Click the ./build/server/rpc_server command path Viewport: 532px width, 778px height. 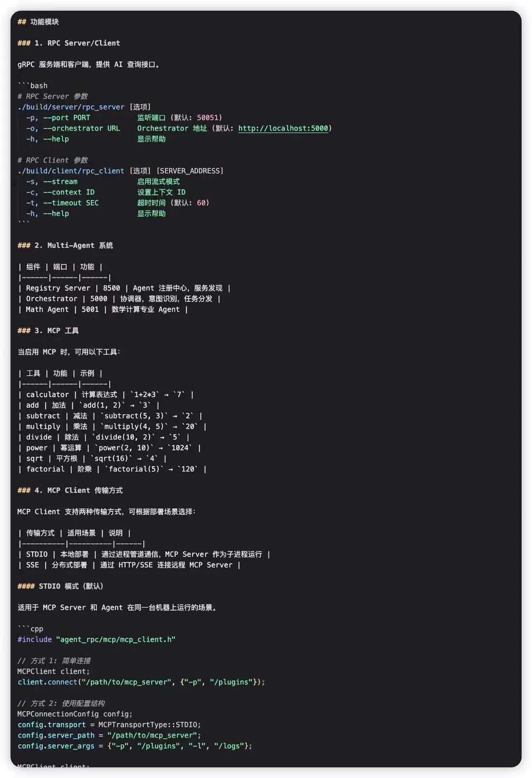71,107
